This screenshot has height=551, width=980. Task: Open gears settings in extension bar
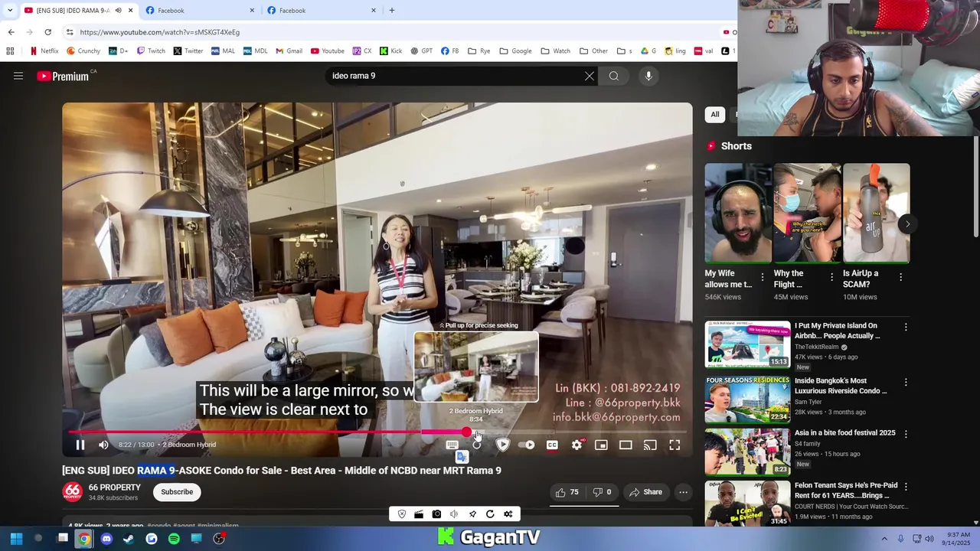pyautogui.click(x=508, y=514)
